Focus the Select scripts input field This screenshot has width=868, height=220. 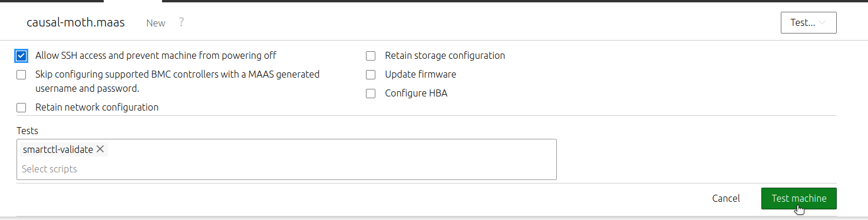pos(286,169)
